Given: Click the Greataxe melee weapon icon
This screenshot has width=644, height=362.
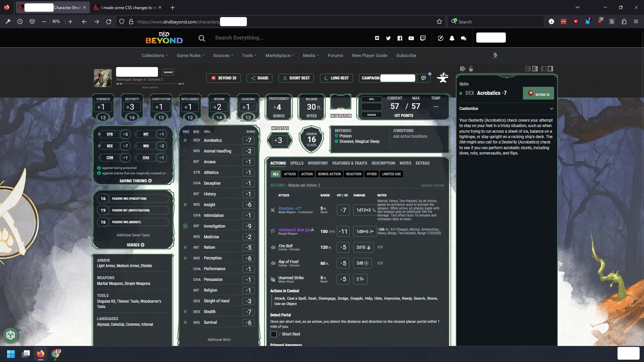Looking at the screenshot, I should point(273,210).
